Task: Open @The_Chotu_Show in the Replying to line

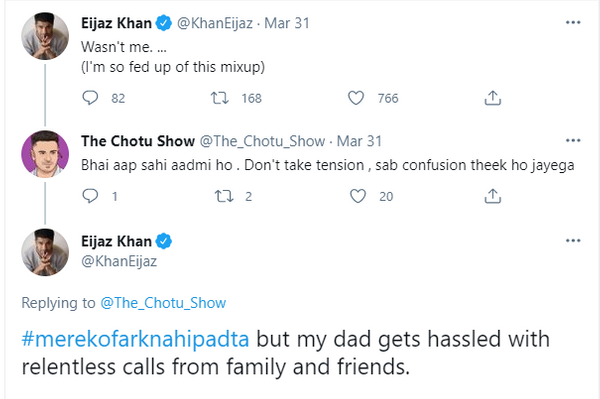Action: 163,303
